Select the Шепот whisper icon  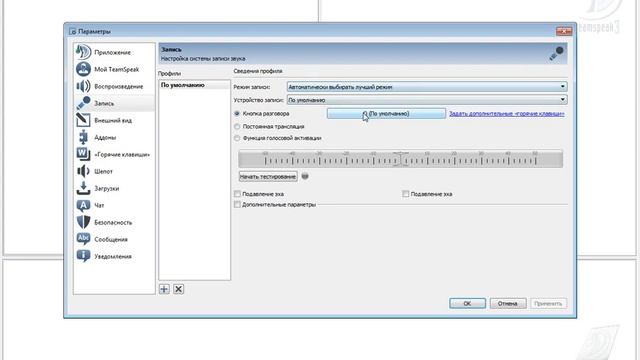pyautogui.click(x=83, y=171)
